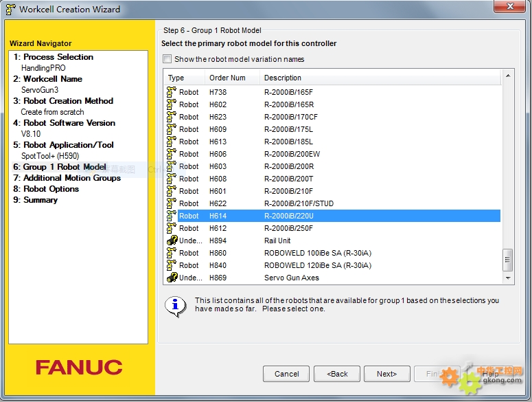
Task: Click order number H603
Action: tap(218, 166)
